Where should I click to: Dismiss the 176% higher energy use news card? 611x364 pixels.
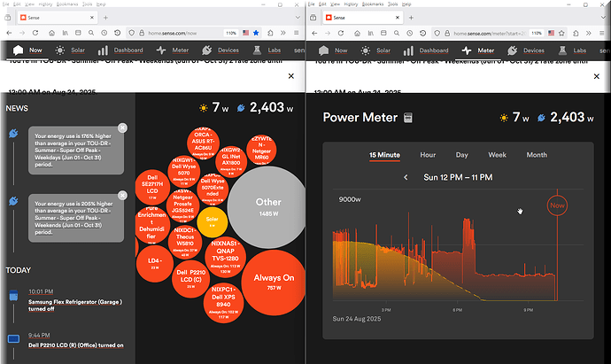(122, 128)
